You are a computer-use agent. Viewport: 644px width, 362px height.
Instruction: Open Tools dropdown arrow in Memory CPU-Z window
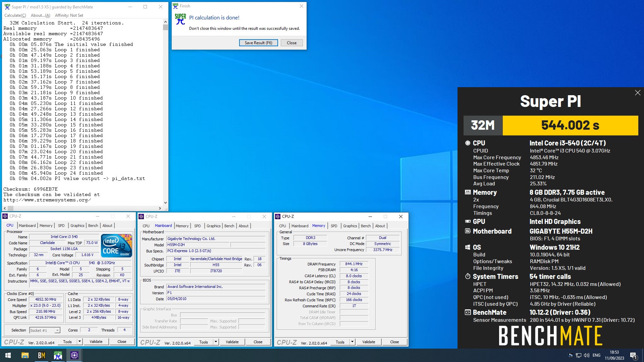[352, 342]
